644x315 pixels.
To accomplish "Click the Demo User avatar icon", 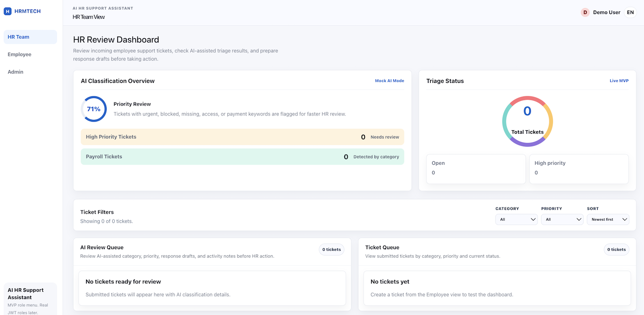I will [x=585, y=13].
